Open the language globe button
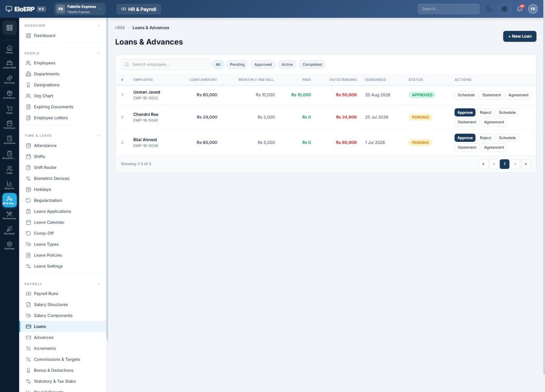The width and height of the screenshot is (545, 392). coord(504,9)
